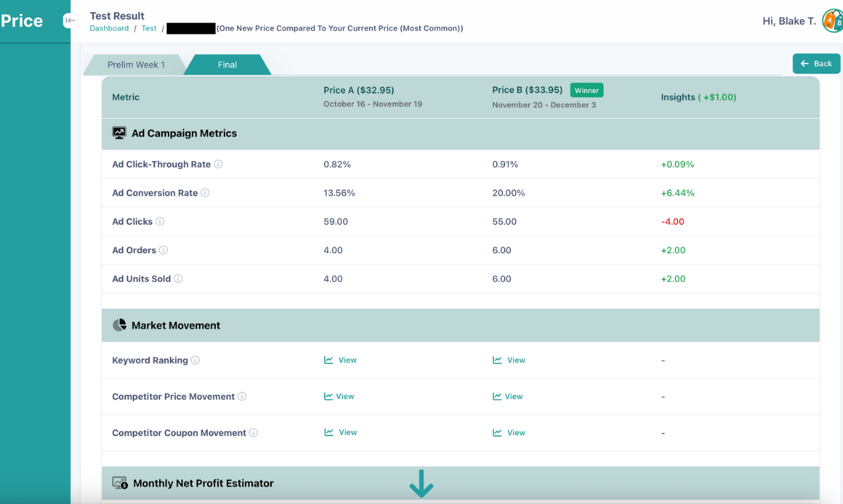
Task: Click the teal down arrow below the table
Action: [421, 484]
